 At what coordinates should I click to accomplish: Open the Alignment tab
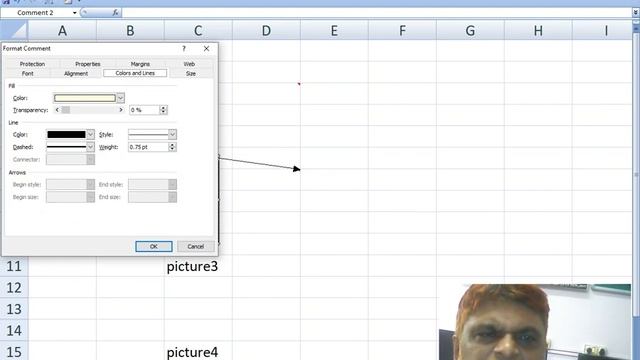pyautogui.click(x=76, y=73)
